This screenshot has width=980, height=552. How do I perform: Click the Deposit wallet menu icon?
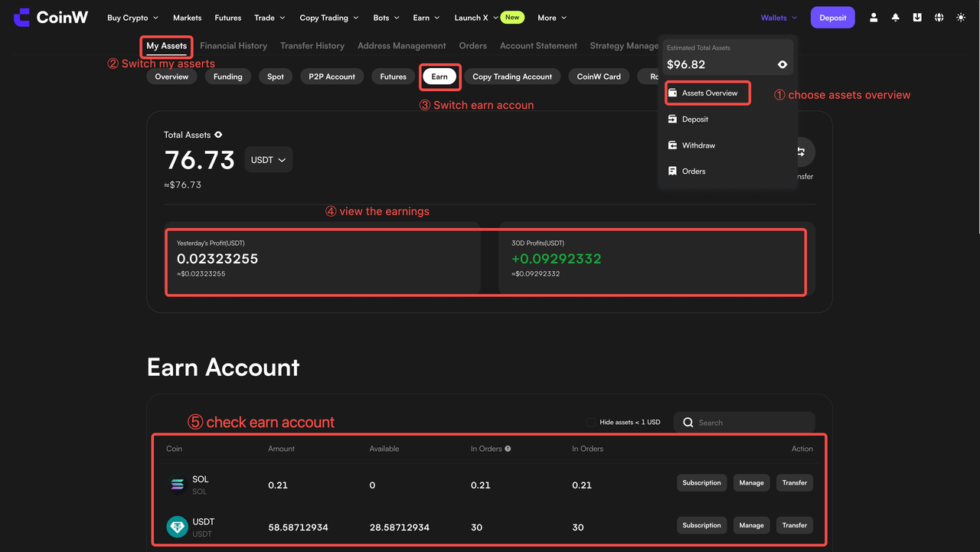coord(672,119)
